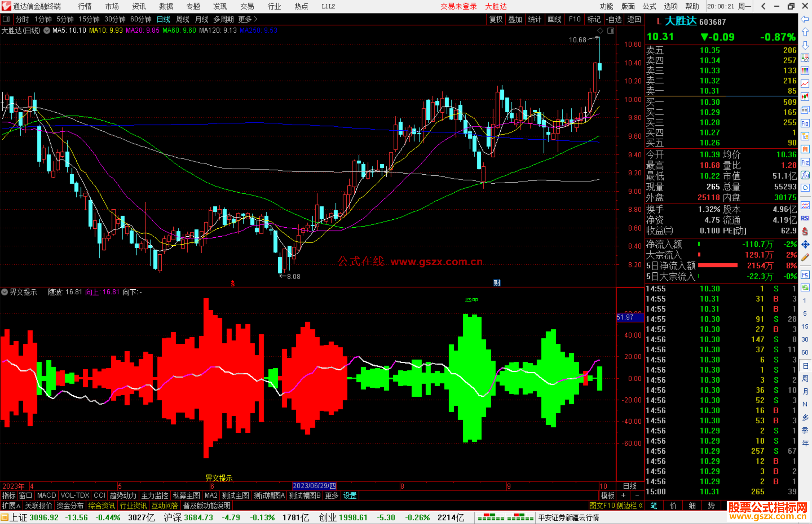Image resolution: width=812 pixels, height=524 pixels.
Task: Click the RSI indicator sidebar icon
Action: (x=805, y=218)
